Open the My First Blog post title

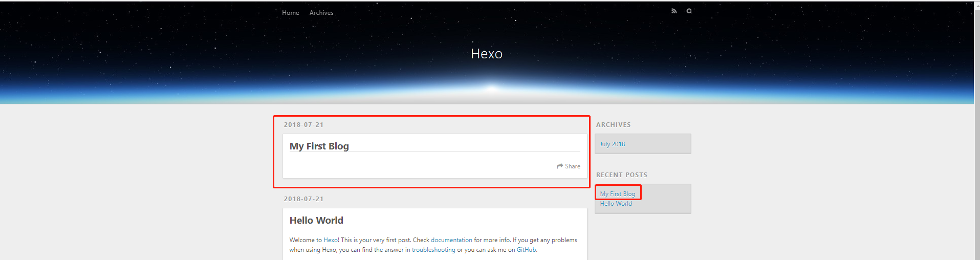pyautogui.click(x=319, y=146)
